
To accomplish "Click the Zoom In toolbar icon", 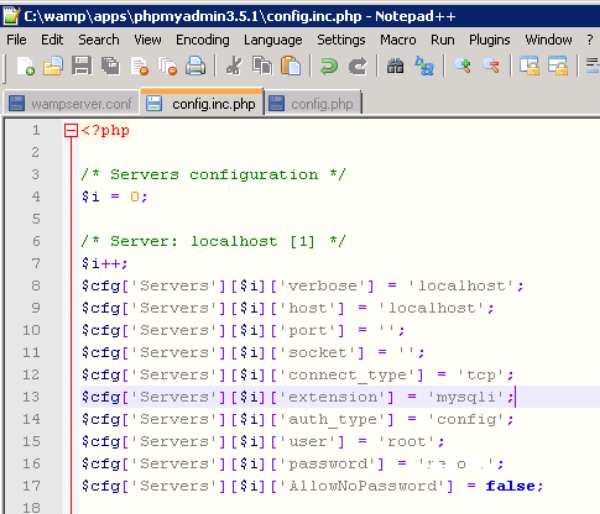I will (462, 66).
